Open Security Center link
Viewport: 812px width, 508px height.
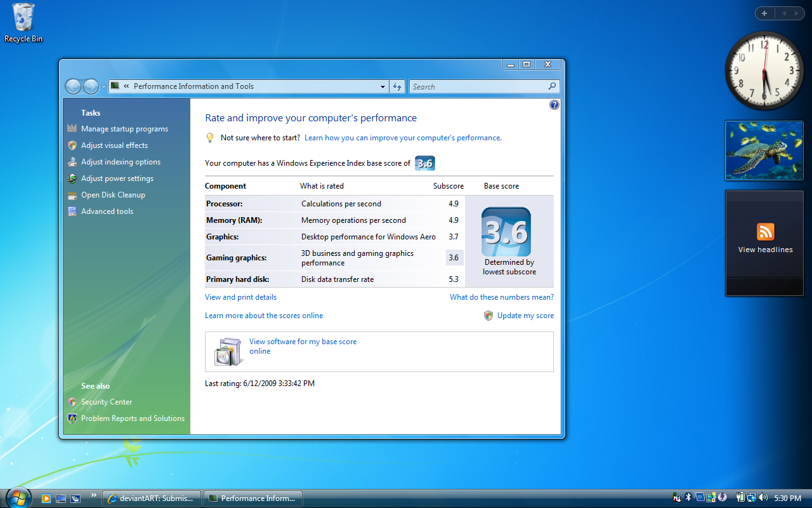point(107,402)
